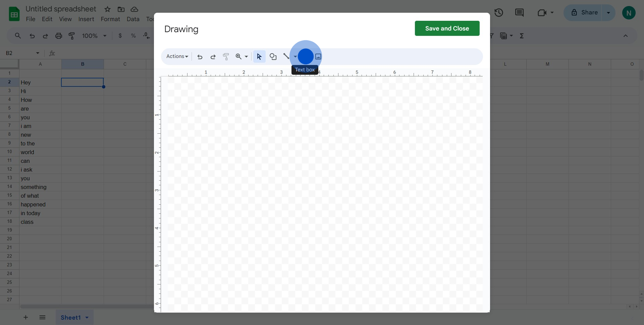Select column A header

click(x=40, y=64)
